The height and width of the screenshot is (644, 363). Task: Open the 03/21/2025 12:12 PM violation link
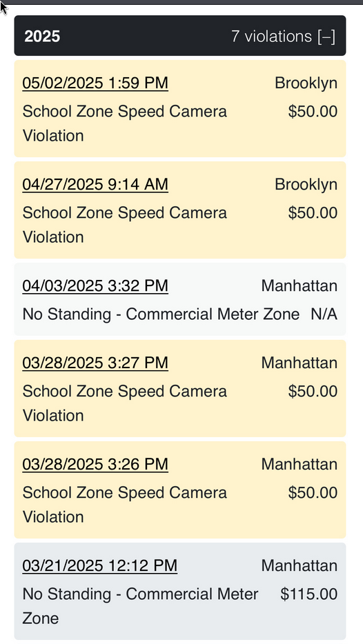click(x=99, y=565)
